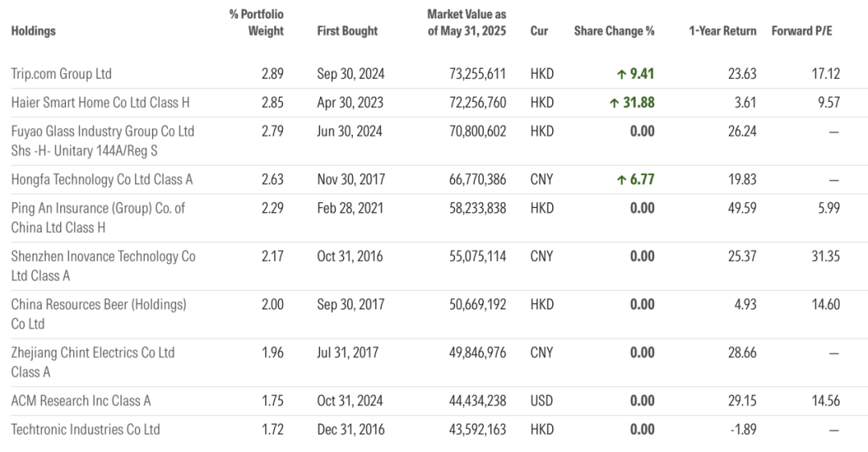Click the green up arrow beside 9.41
Screen dimensions: 868x452
coord(621,74)
